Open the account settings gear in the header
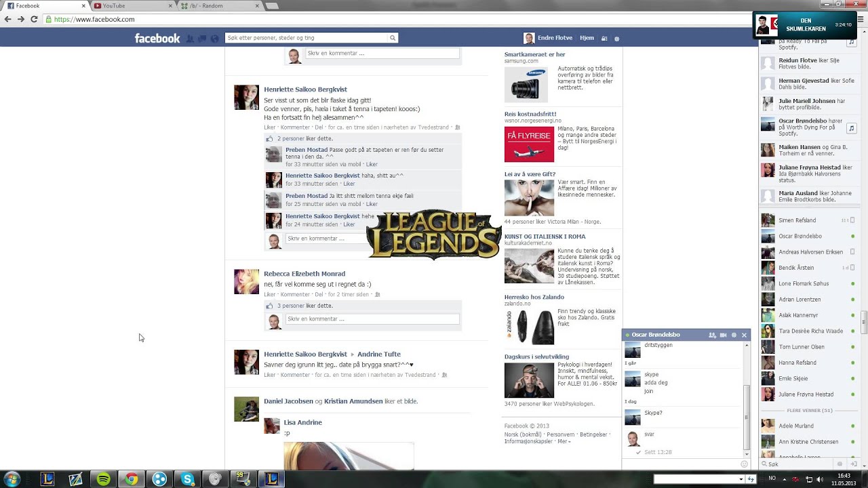This screenshot has height=488, width=868. coord(616,39)
